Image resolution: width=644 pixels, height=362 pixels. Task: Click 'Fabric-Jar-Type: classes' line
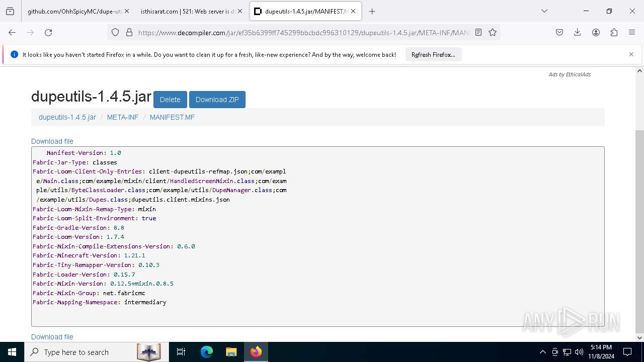(75, 162)
